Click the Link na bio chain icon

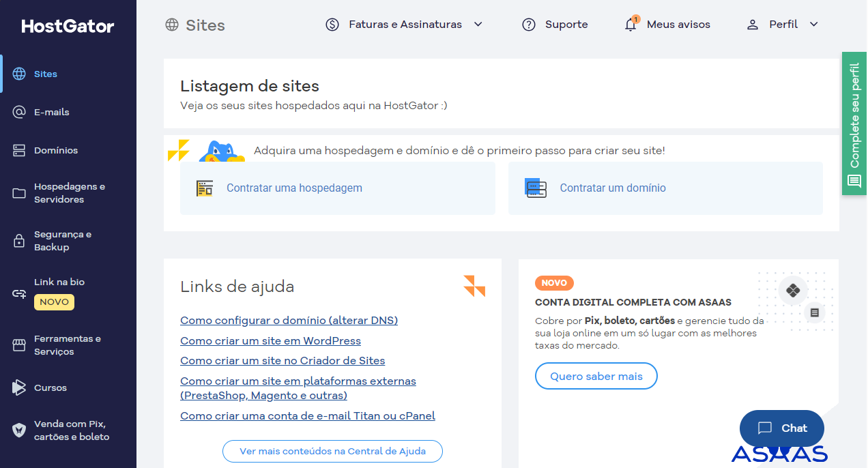(x=19, y=294)
